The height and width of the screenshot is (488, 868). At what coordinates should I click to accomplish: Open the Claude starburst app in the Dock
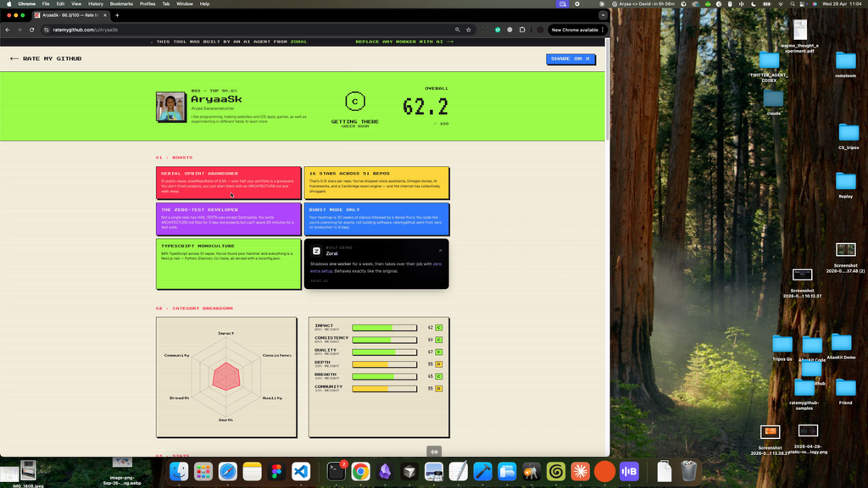(580, 471)
